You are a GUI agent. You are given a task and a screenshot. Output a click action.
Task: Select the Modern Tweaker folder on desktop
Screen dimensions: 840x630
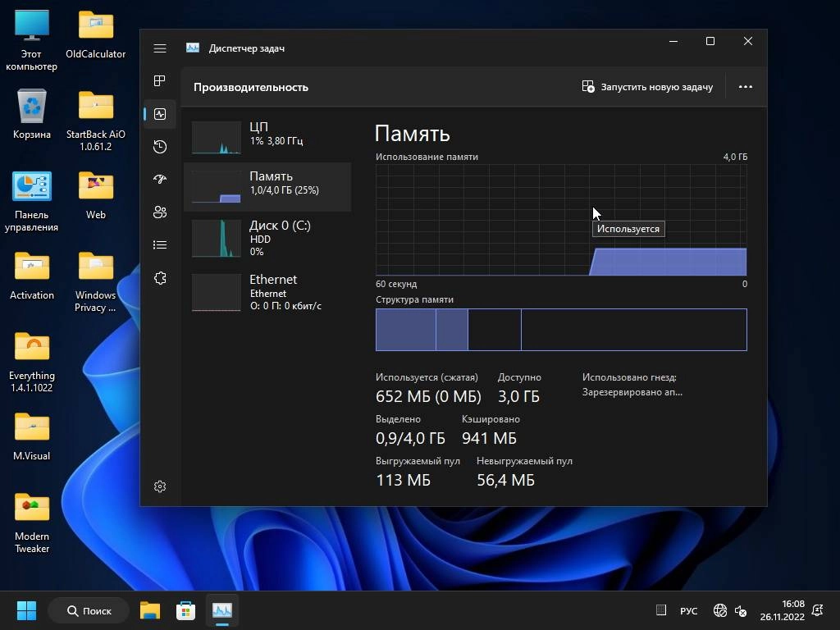pyautogui.click(x=32, y=523)
